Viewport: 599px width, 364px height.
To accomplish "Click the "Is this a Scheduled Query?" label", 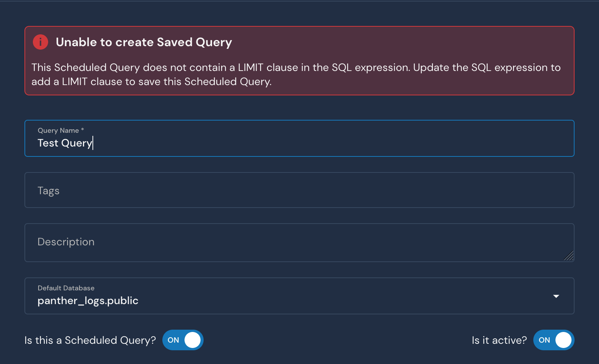I will [90, 340].
